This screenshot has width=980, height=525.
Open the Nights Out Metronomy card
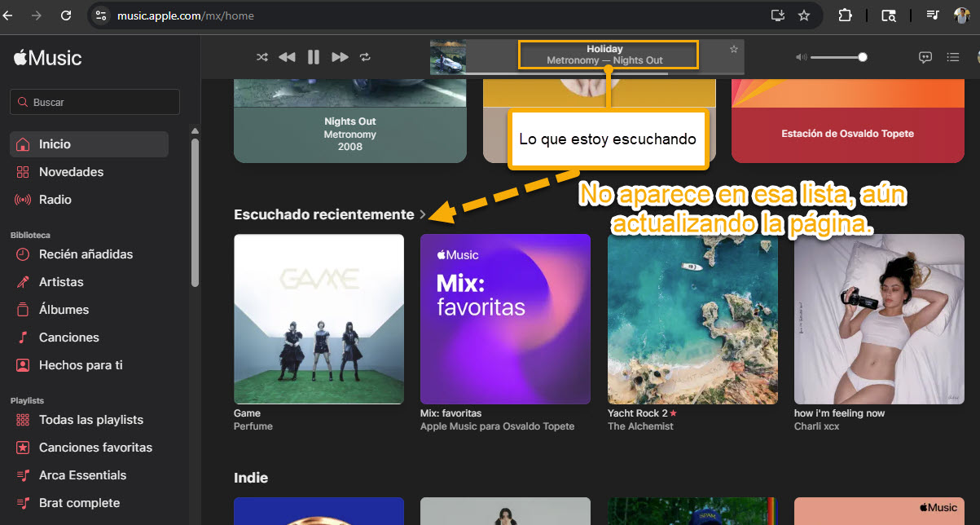350,121
